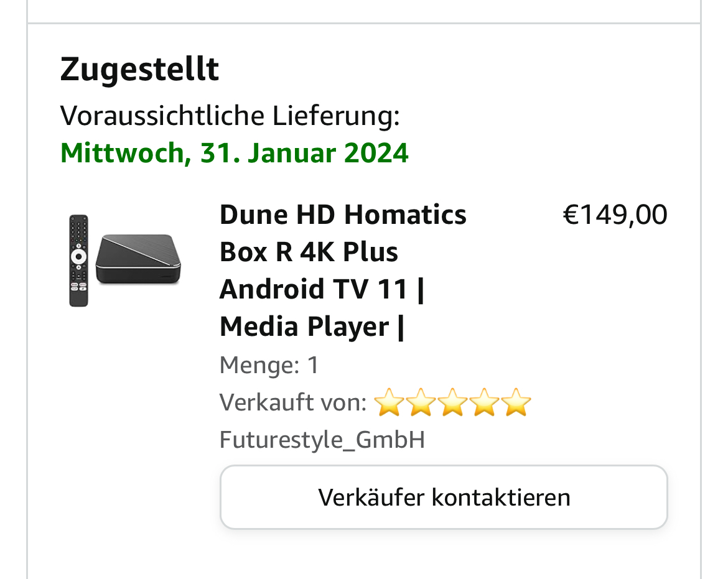Click the Box R 4K Plus title line
This screenshot has width=728, height=579.
click(309, 252)
